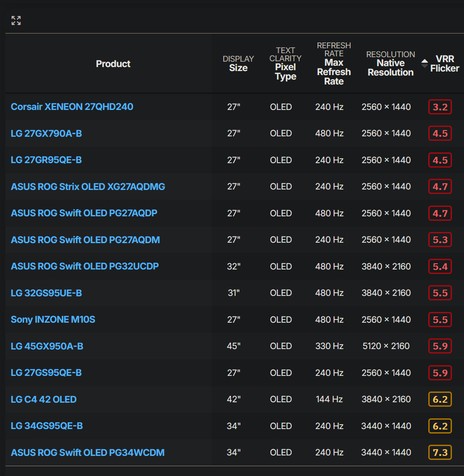Click the 4.7 score for ASUS PG27AQDP
Image resolution: width=464 pixels, height=476 pixels.
[440, 213]
